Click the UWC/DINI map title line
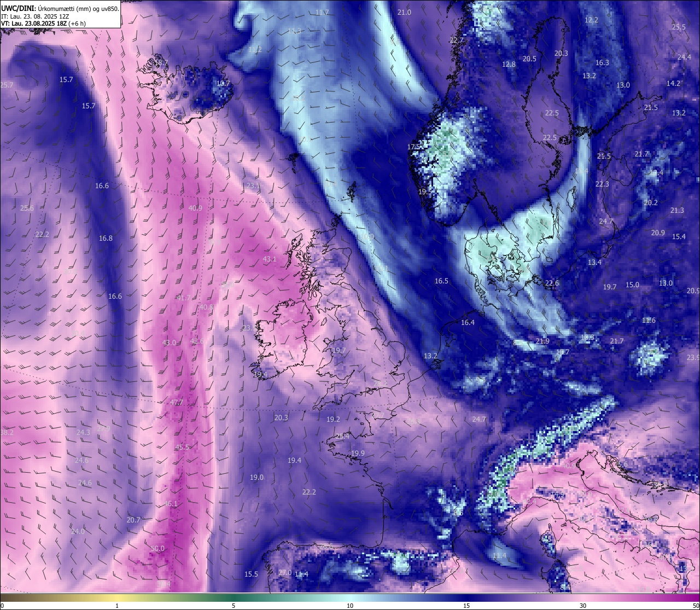The image size is (700, 610). click(x=60, y=8)
